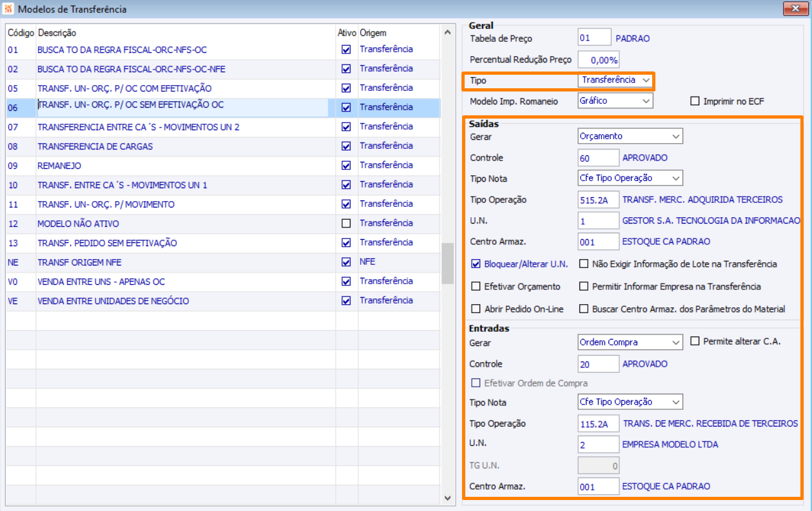
Task: Click Entradas U.N. field with value 2
Action: [x=598, y=444]
